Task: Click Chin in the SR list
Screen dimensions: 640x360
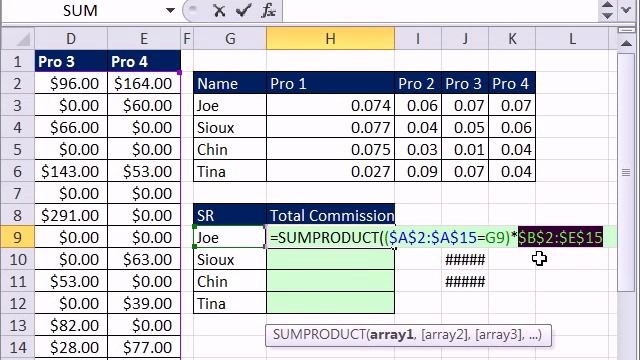Action: pyautogui.click(x=230, y=281)
